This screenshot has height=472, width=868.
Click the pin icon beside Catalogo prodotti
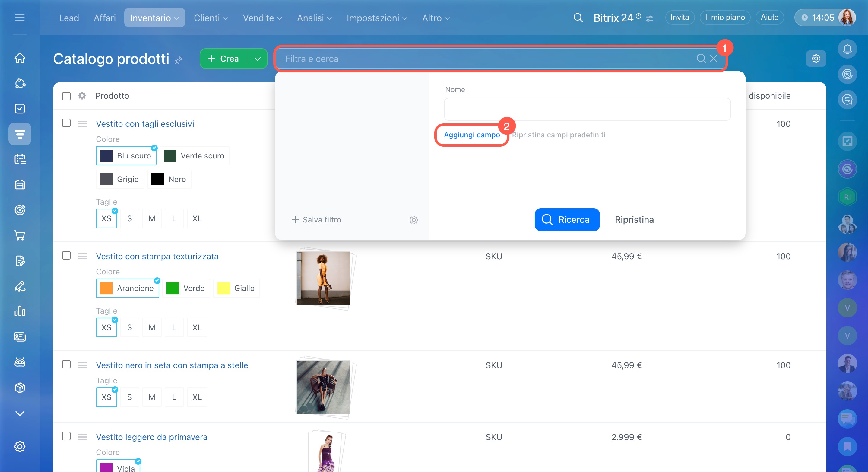tap(179, 60)
